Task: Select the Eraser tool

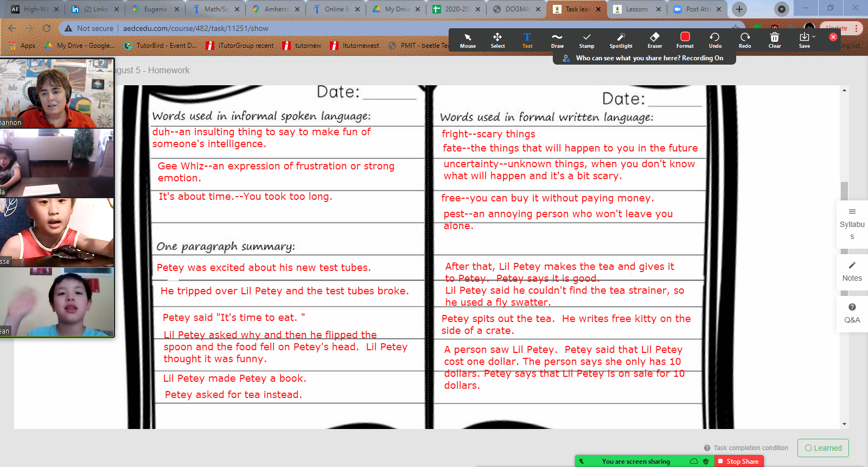Action: tap(655, 40)
